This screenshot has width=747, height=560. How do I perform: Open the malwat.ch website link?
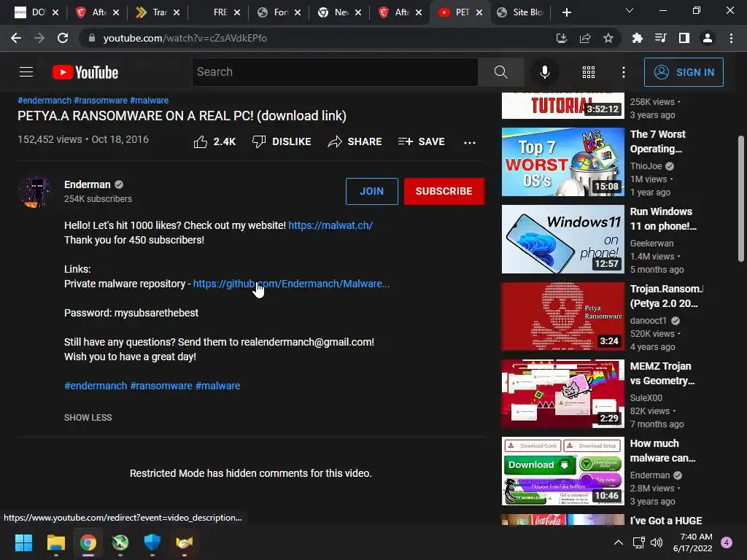pyautogui.click(x=330, y=225)
